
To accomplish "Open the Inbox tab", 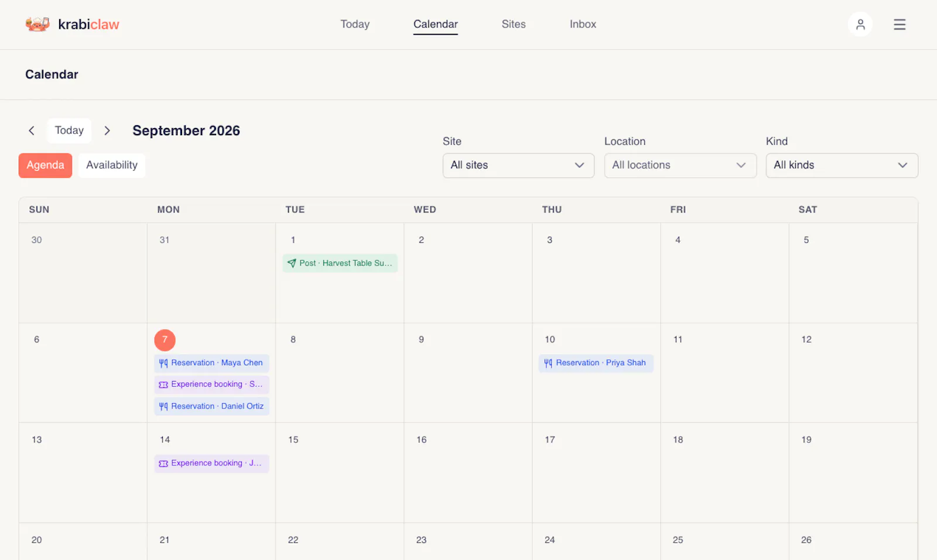I will [x=583, y=24].
